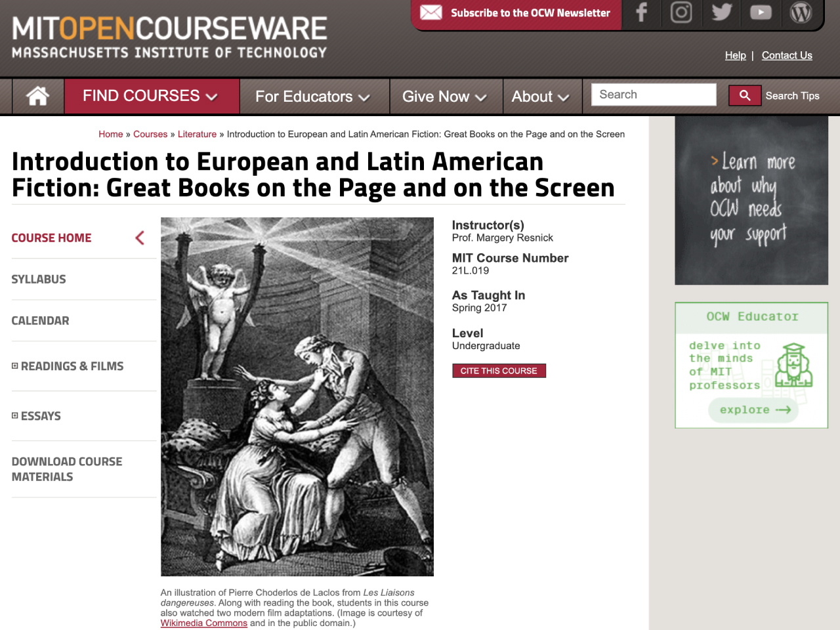Select Course Home in the sidebar
Image resolution: width=840 pixels, height=630 pixels.
(51, 238)
